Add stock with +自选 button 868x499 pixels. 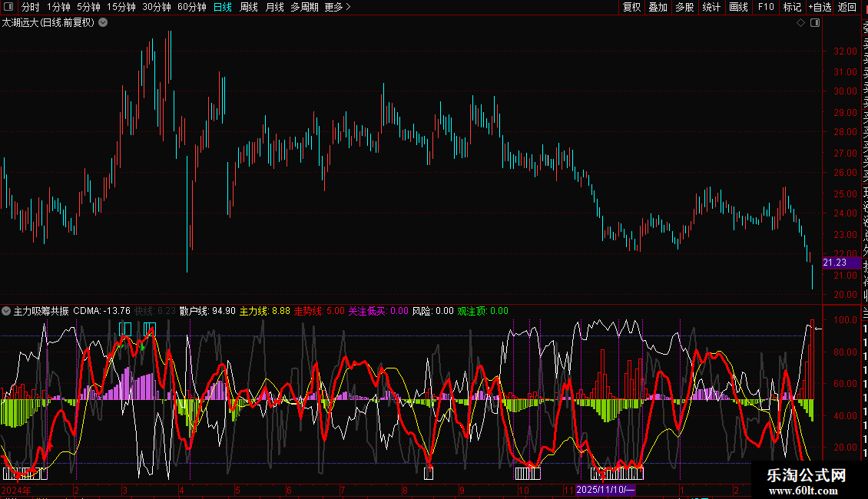[x=820, y=7]
